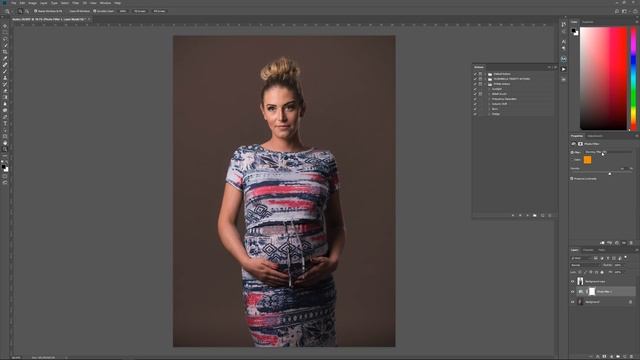
Task: Toggle Quick Mask mode
Action: (5, 176)
